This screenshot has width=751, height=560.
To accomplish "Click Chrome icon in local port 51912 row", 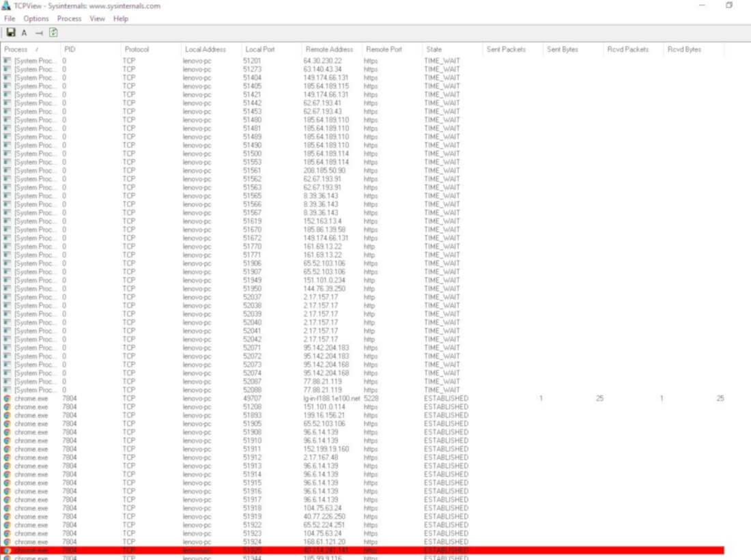I will click(8, 458).
